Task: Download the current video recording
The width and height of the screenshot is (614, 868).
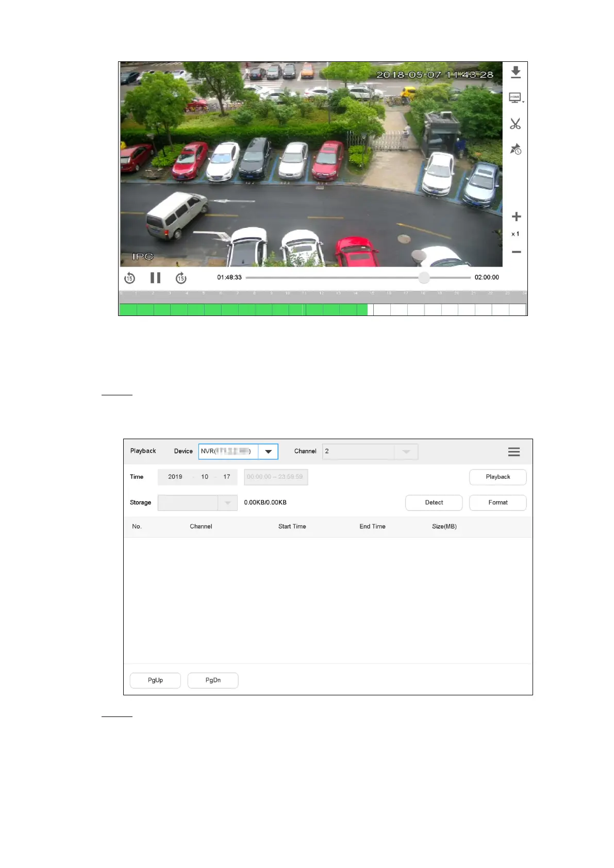Action: tap(515, 72)
